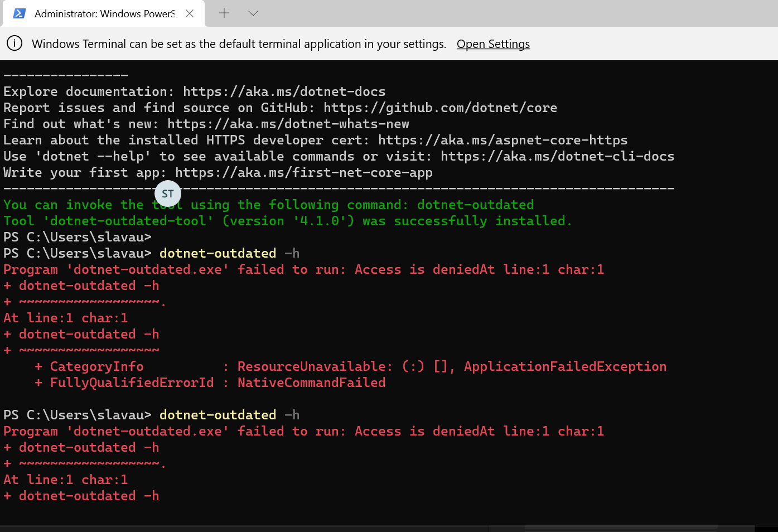Click the empty PS C:\Users\slavau> prompt line
Image resolution: width=778 pixels, height=532 pixels.
tap(78, 237)
